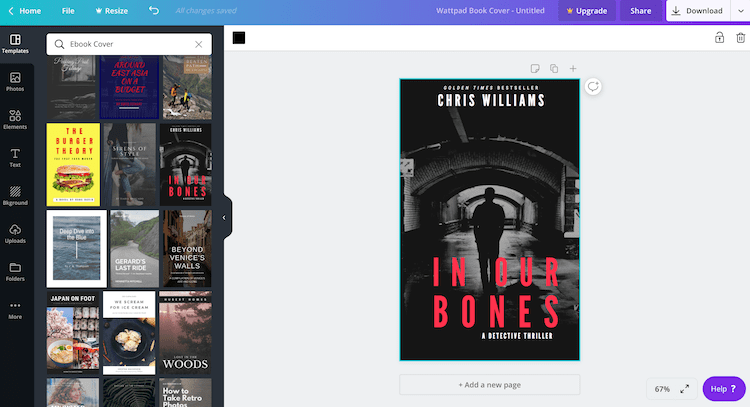The width and height of the screenshot is (750, 407).
Task: Select Golden Times Bestseller text on canvas
Action: click(x=491, y=88)
